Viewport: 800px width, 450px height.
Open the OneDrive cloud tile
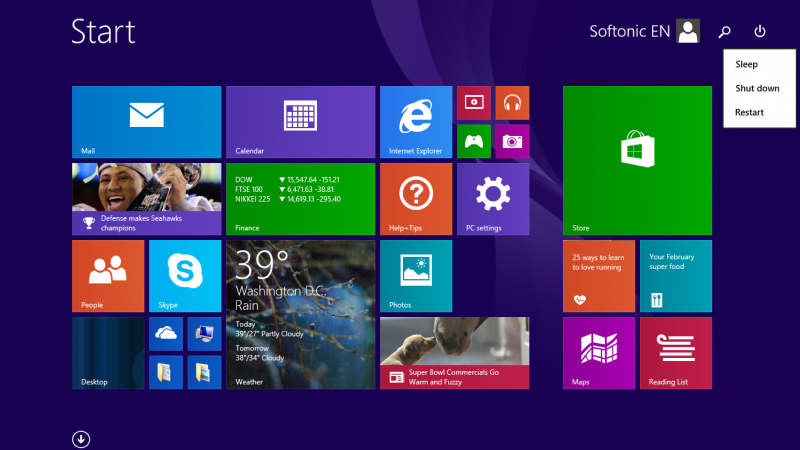point(166,334)
